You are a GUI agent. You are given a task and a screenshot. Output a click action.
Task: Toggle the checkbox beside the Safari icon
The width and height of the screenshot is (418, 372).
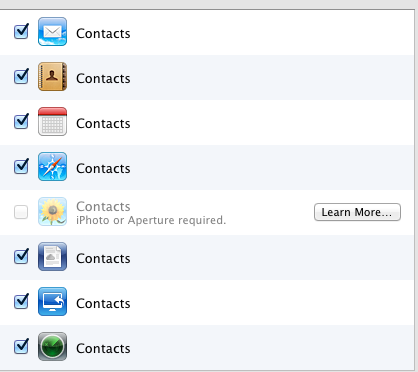(x=21, y=167)
